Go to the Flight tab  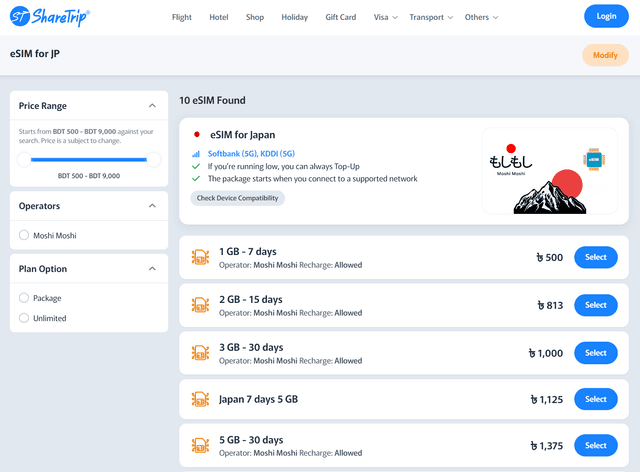tap(182, 17)
